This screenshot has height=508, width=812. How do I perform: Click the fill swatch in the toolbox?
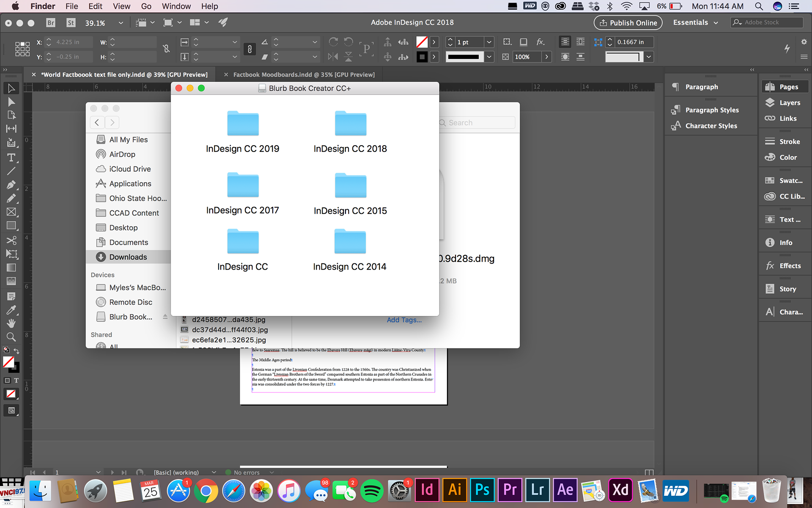[8, 362]
